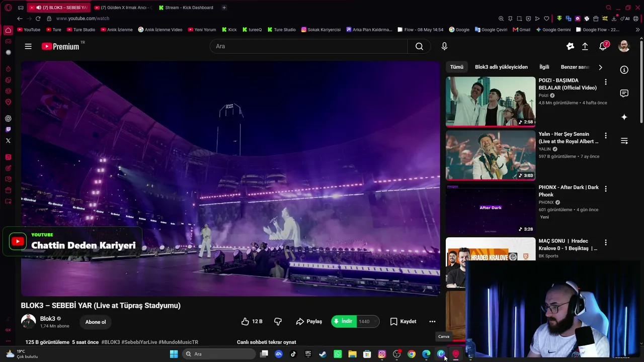The height and width of the screenshot is (362, 644).
Task: Click the address bar URL
Action: pyautogui.click(x=83, y=19)
